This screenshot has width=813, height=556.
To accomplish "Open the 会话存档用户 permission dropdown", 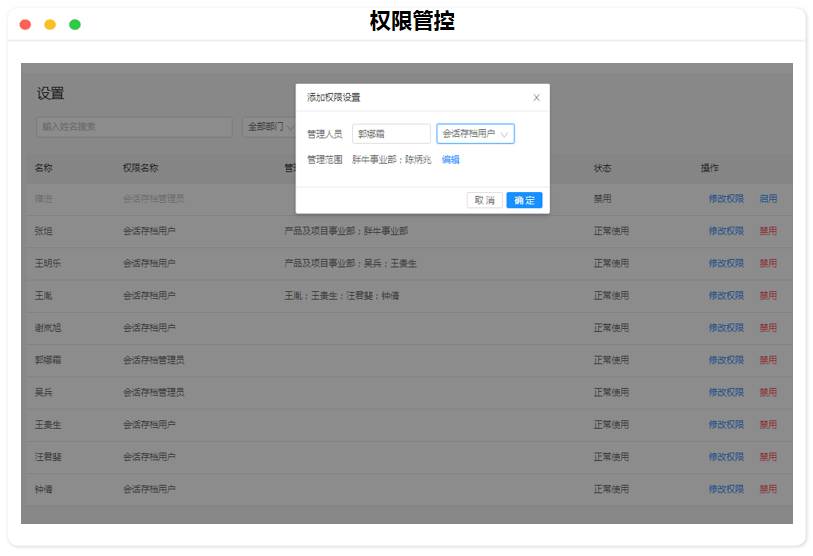I will (x=475, y=134).
